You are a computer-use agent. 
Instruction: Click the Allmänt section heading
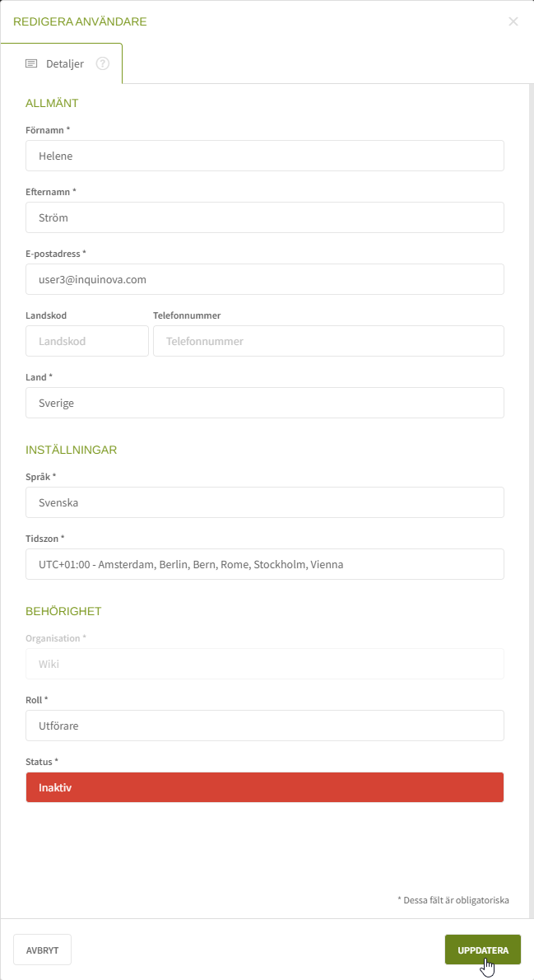[x=52, y=103]
